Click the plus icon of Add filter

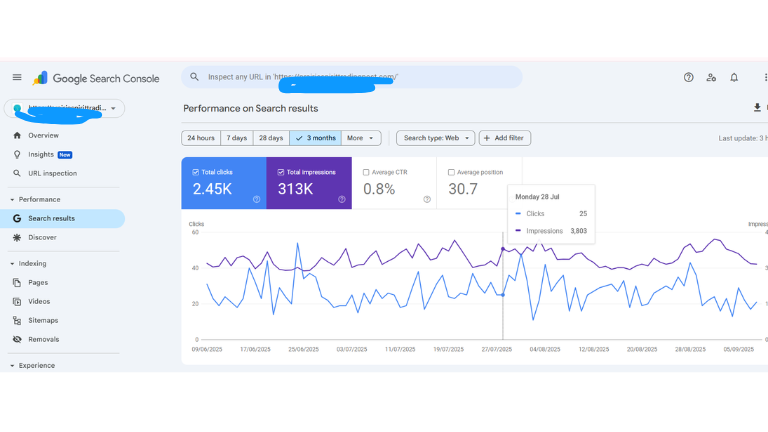tap(487, 138)
